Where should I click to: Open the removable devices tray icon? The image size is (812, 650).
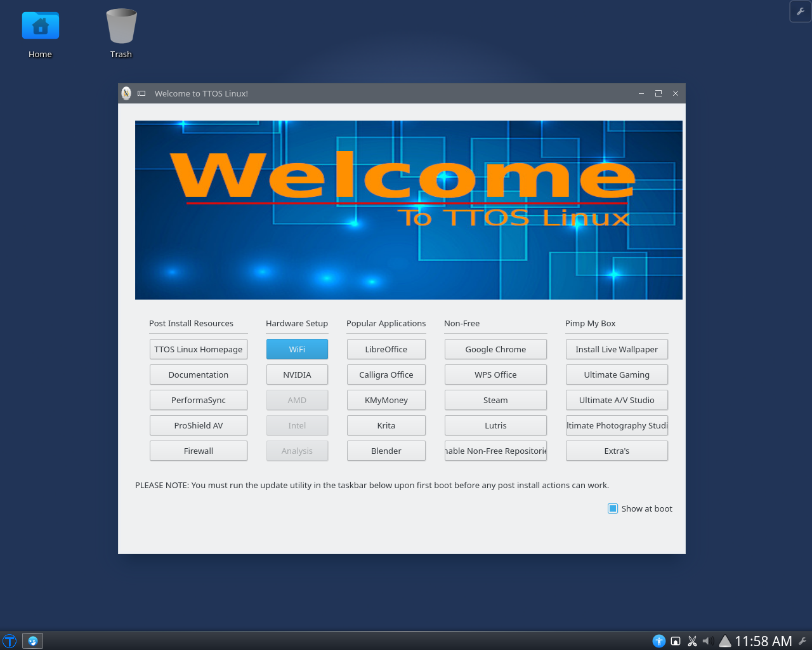676,641
